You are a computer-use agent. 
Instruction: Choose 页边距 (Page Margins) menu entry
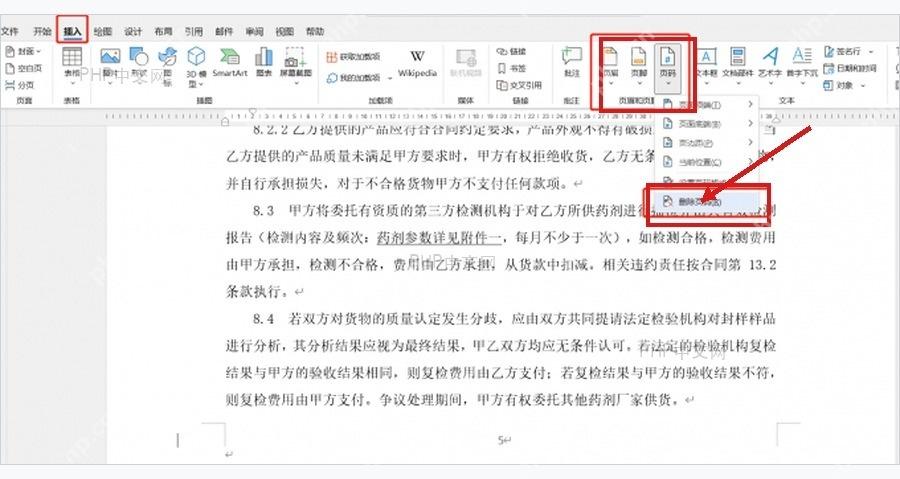[707, 142]
